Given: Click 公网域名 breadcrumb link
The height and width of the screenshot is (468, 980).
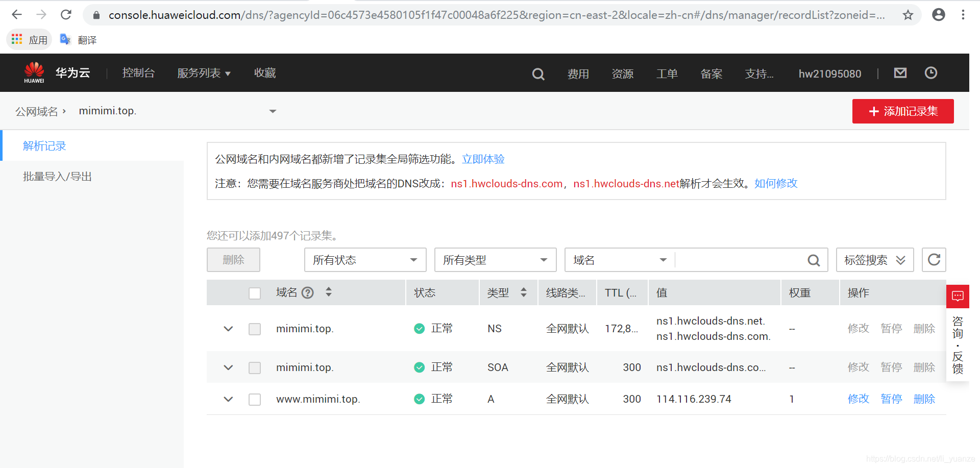Looking at the screenshot, I should pos(36,111).
